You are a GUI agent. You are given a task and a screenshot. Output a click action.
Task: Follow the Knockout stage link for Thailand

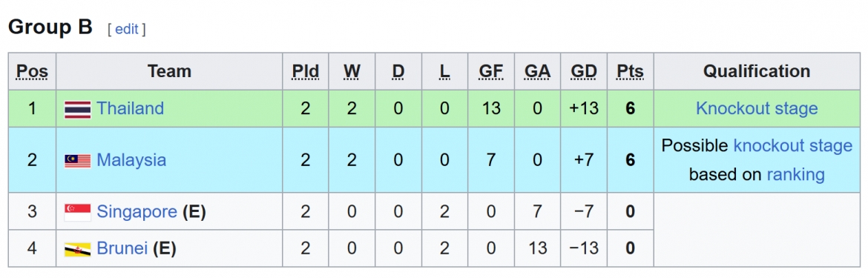point(756,108)
